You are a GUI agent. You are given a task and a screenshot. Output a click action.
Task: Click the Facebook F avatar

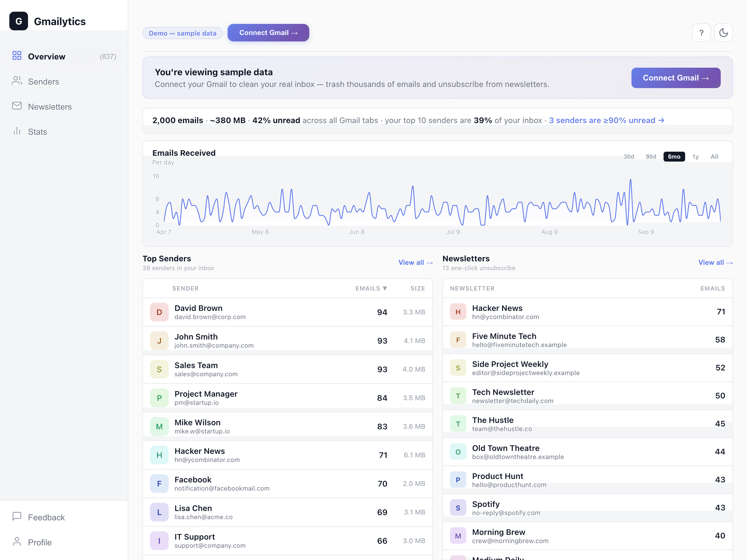point(159,484)
